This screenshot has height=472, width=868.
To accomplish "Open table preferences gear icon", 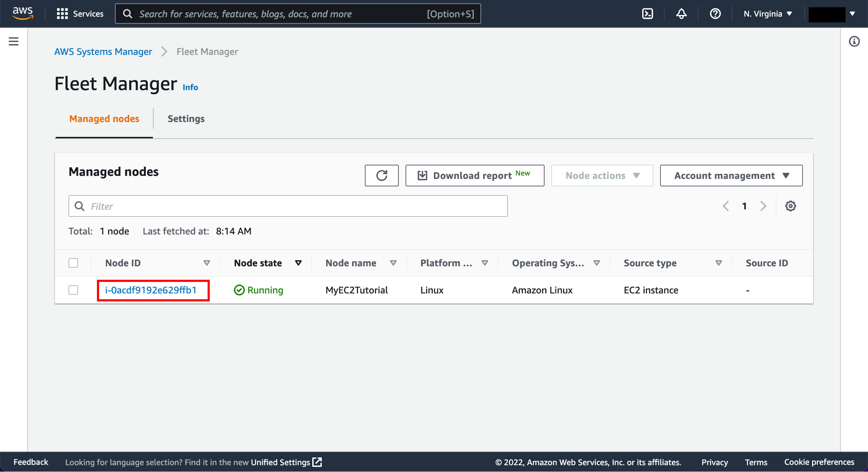I will pyautogui.click(x=790, y=206).
